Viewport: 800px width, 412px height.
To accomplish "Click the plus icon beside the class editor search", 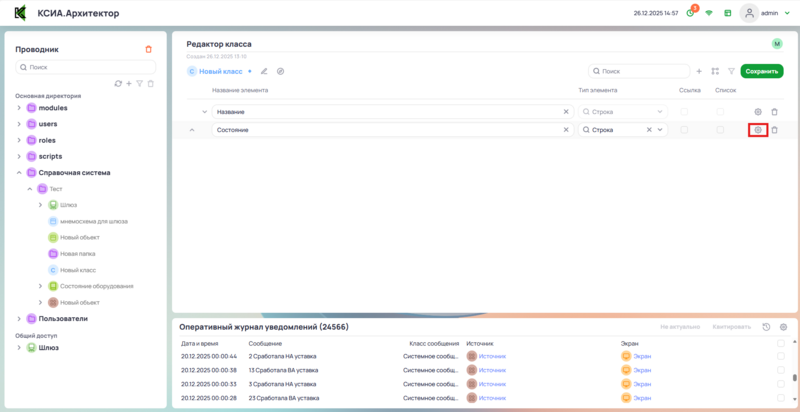I will [x=699, y=71].
